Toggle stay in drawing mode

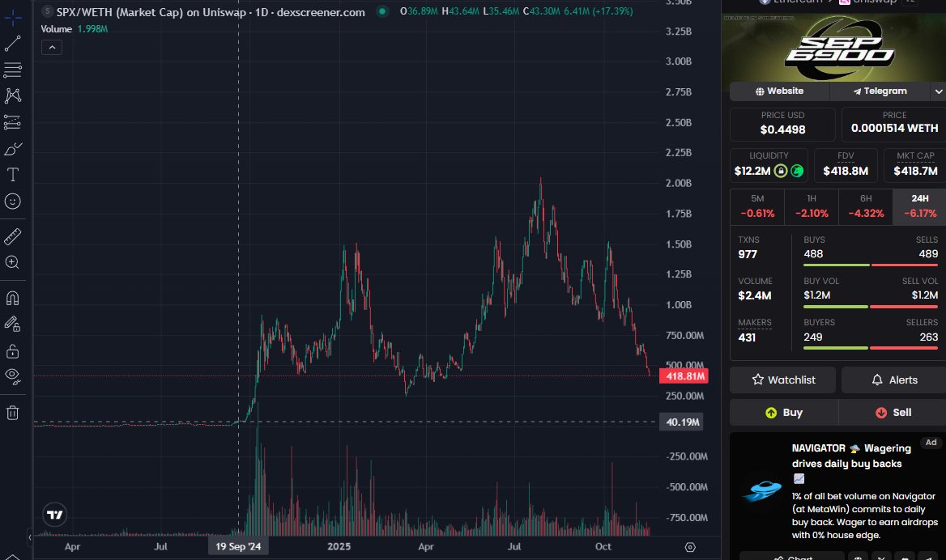coord(13,325)
